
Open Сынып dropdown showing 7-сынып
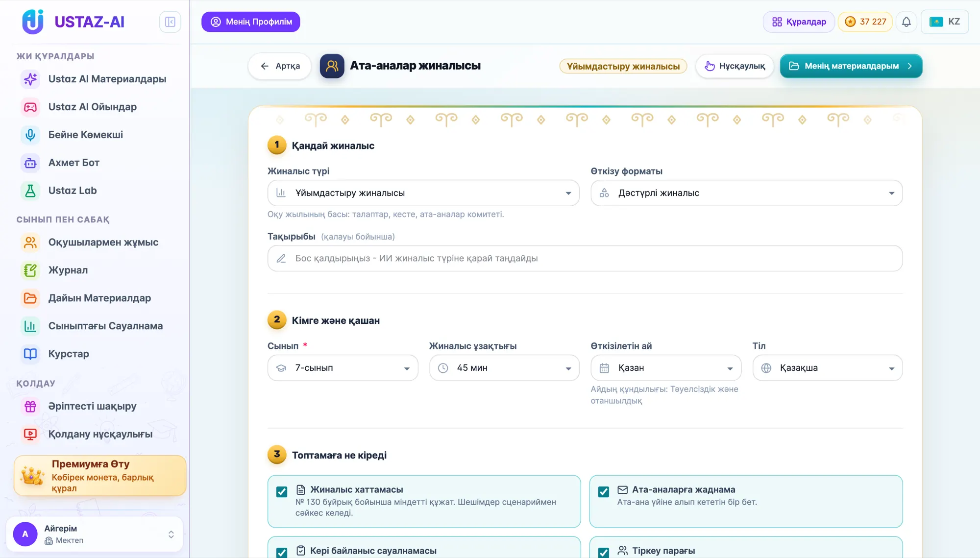pos(343,368)
